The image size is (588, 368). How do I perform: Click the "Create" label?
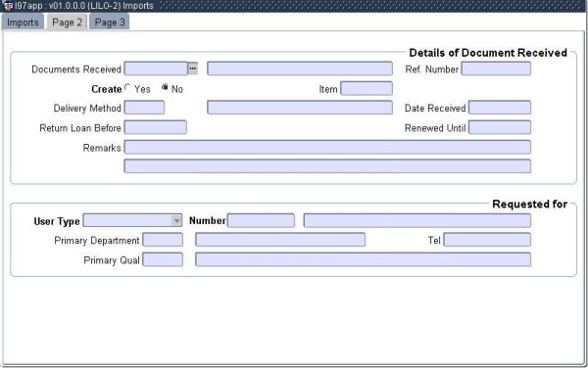pyautogui.click(x=107, y=89)
